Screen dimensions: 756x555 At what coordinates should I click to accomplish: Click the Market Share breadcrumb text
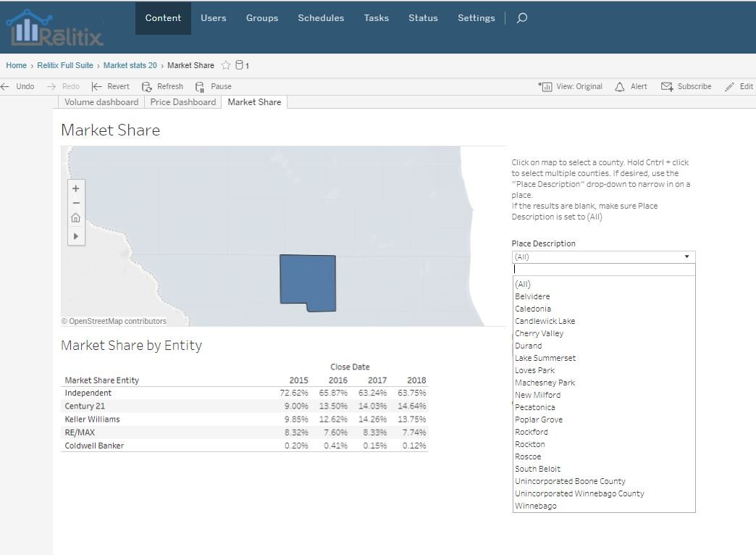191,65
